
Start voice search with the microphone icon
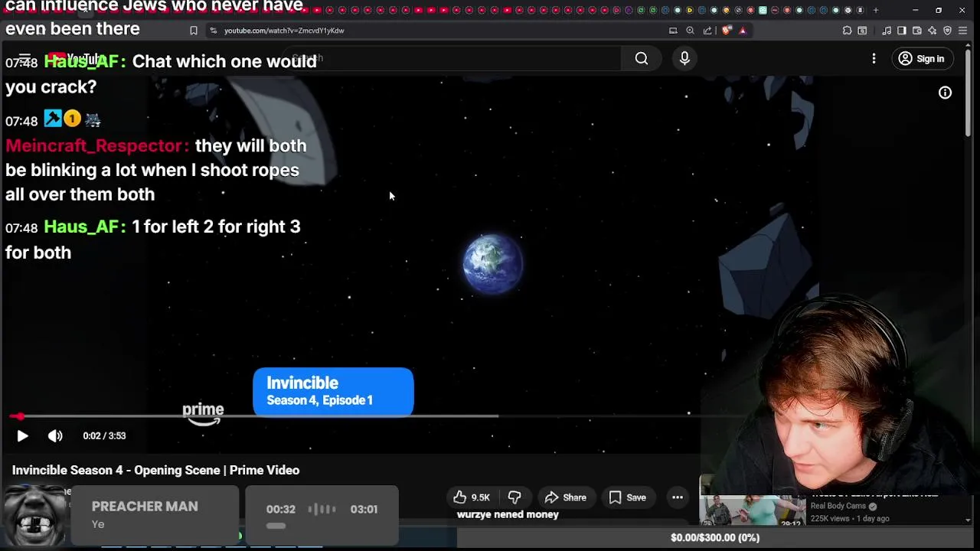click(684, 58)
